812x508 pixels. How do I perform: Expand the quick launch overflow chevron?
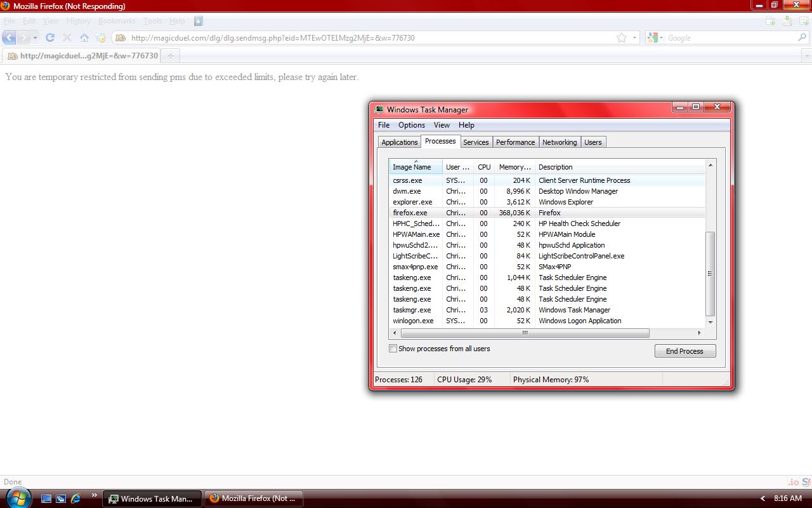tap(95, 495)
